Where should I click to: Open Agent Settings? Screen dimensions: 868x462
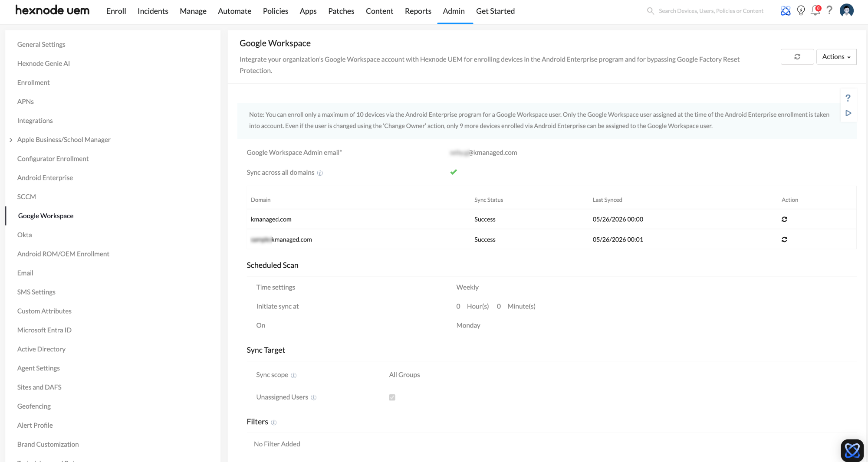click(x=39, y=369)
